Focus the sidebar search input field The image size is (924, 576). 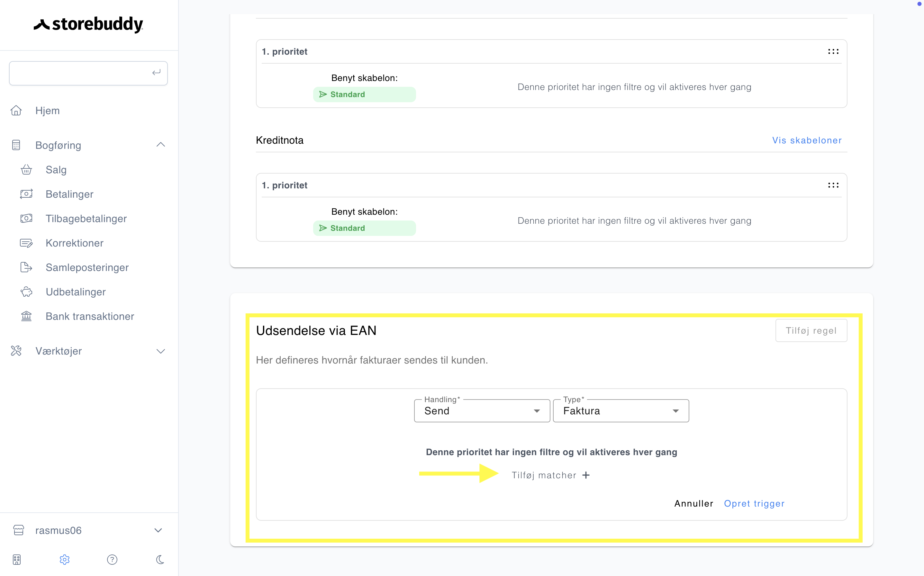coord(88,73)
